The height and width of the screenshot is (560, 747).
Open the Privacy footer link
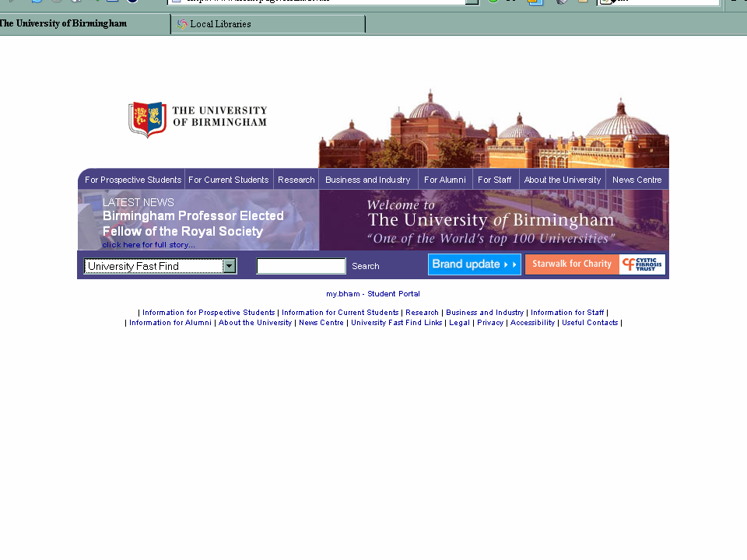pyautogui.click(x=490, y=322)
